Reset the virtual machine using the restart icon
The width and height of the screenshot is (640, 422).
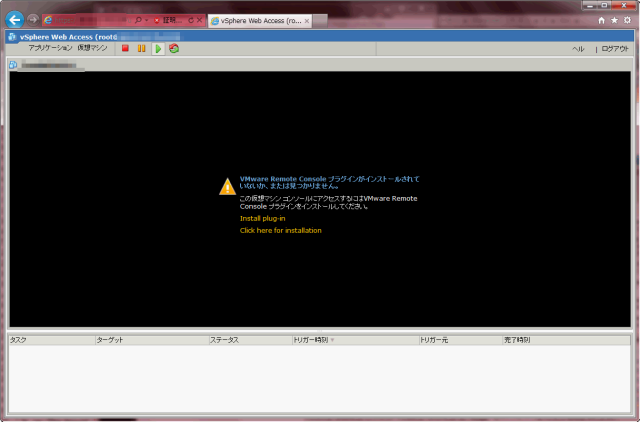pyautogui.click(x=174, y=49)
